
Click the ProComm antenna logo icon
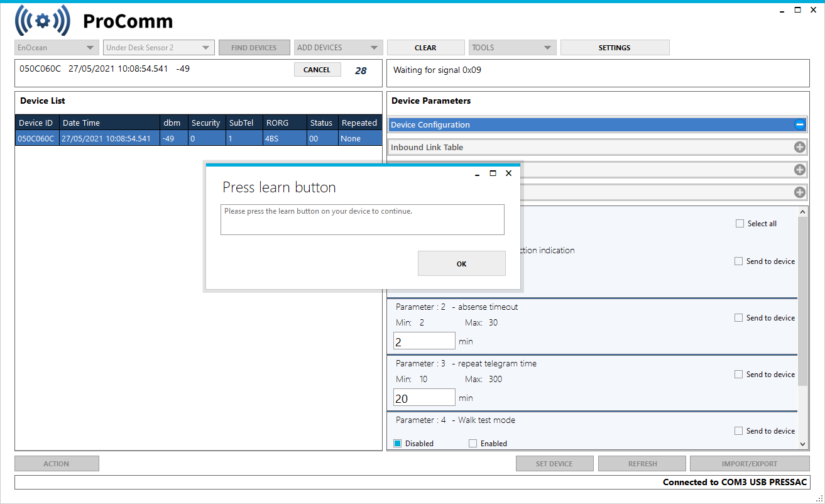[41, 20]
